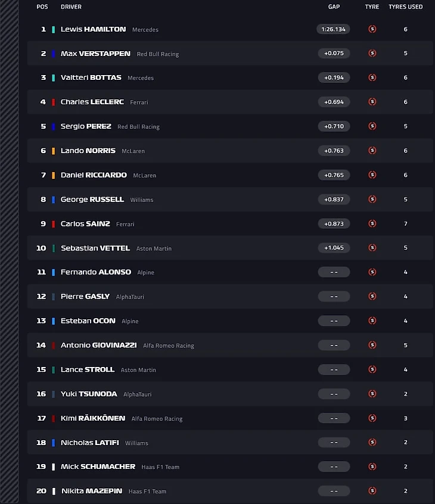Viewport: 435px width, 504px height.
Task: Select the tyre icon next to Leclerc
Action: 372,102
